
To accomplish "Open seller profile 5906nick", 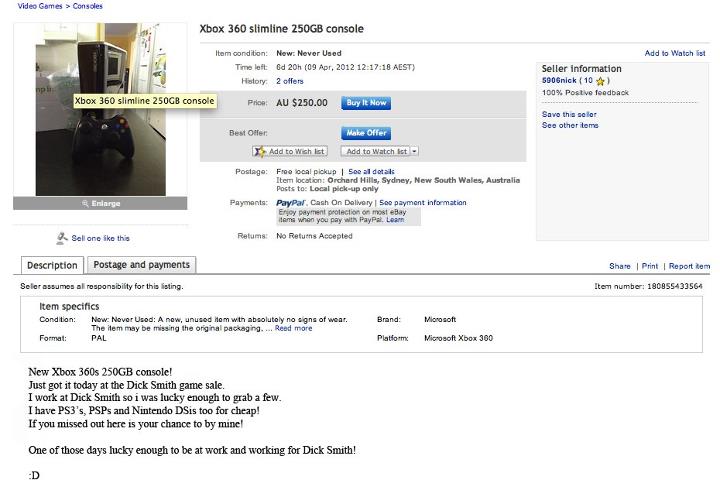I will [560, 81].
